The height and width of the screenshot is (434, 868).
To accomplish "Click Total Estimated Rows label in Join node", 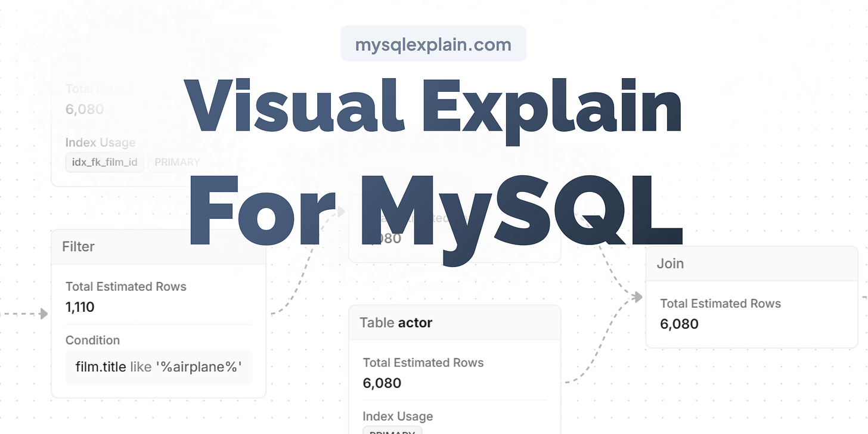I will coord(720,303).
